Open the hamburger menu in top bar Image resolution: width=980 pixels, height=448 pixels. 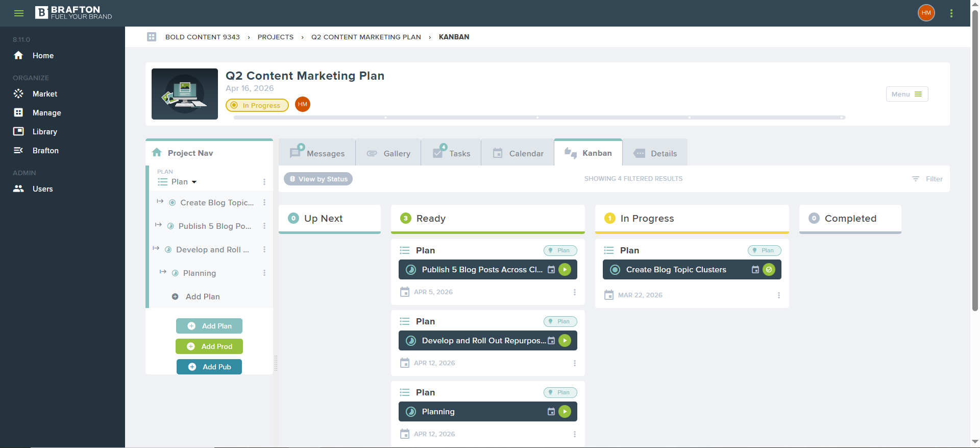(19, 13)
